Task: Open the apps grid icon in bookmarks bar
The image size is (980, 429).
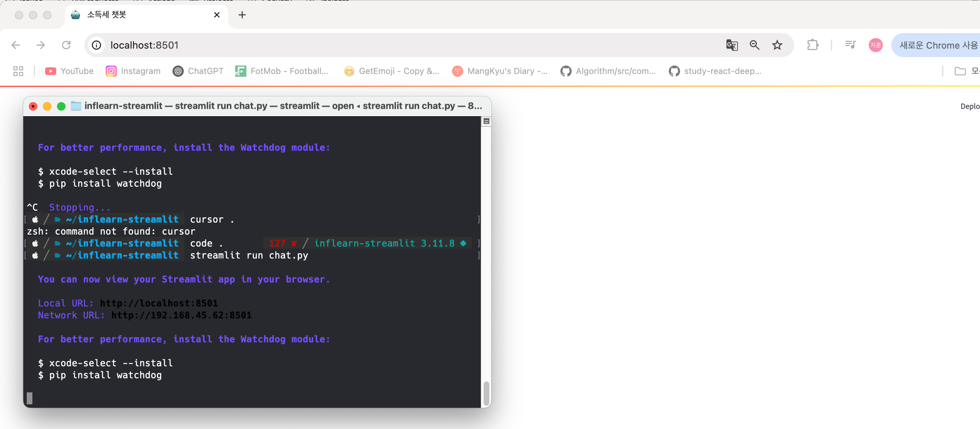Action: [x=18, y=71]
